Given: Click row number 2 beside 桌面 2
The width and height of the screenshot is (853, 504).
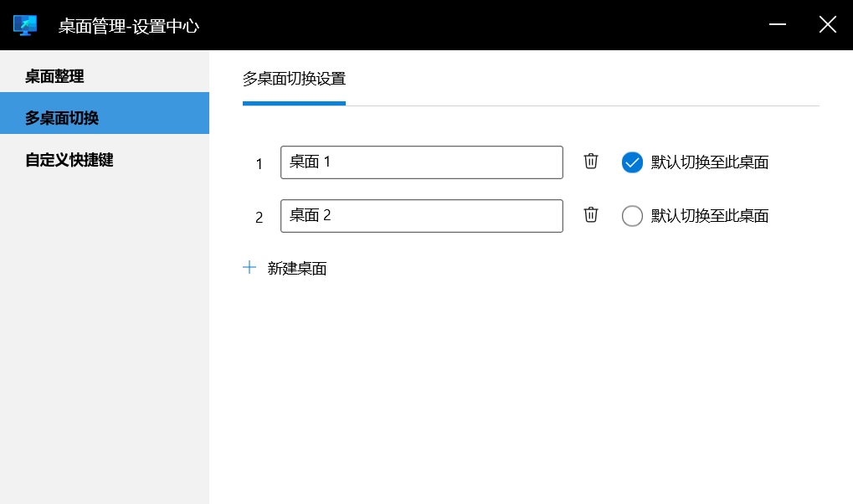Looking at the screenshot, I should tap(259, 218).
